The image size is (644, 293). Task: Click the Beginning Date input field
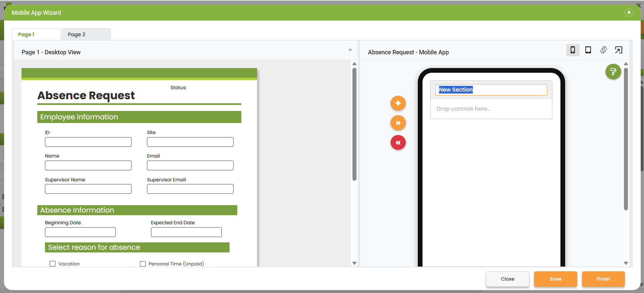coord(80,232)
